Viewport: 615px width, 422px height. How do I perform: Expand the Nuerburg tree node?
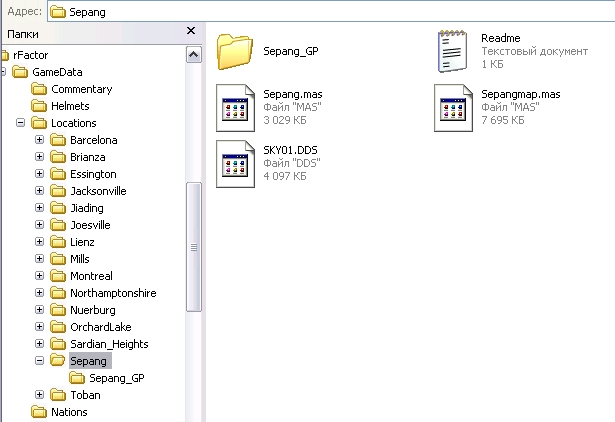point(39,309)
